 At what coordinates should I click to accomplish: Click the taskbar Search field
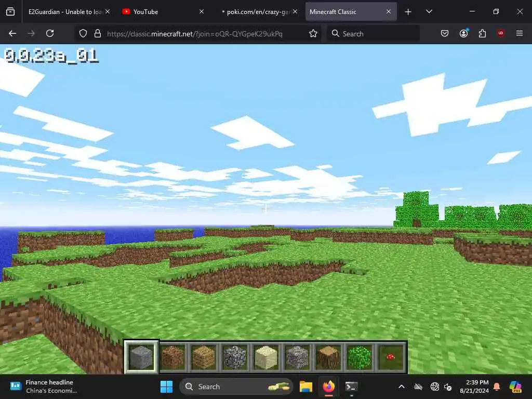pyautogui.click(x=236, y=387)
